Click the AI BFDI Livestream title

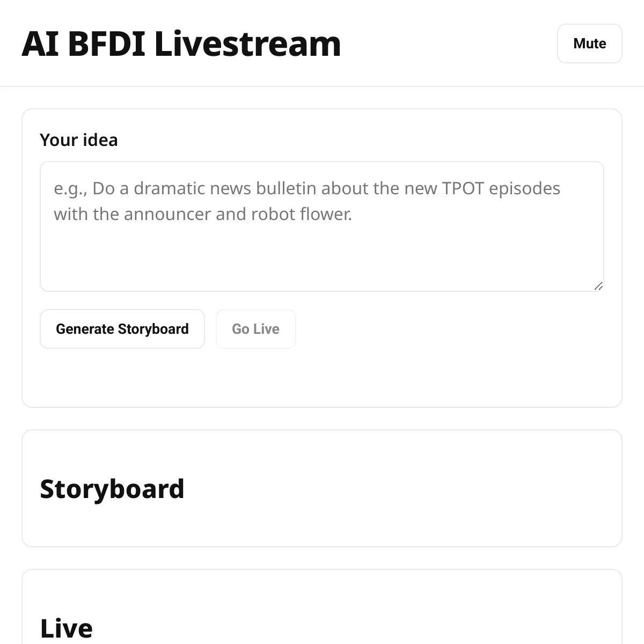[x=181, y=43]
